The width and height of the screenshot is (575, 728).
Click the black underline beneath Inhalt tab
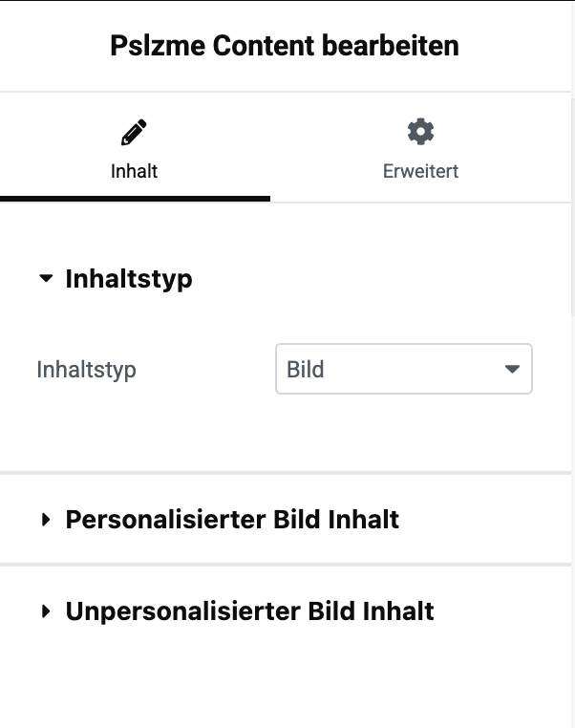(135, 199)
